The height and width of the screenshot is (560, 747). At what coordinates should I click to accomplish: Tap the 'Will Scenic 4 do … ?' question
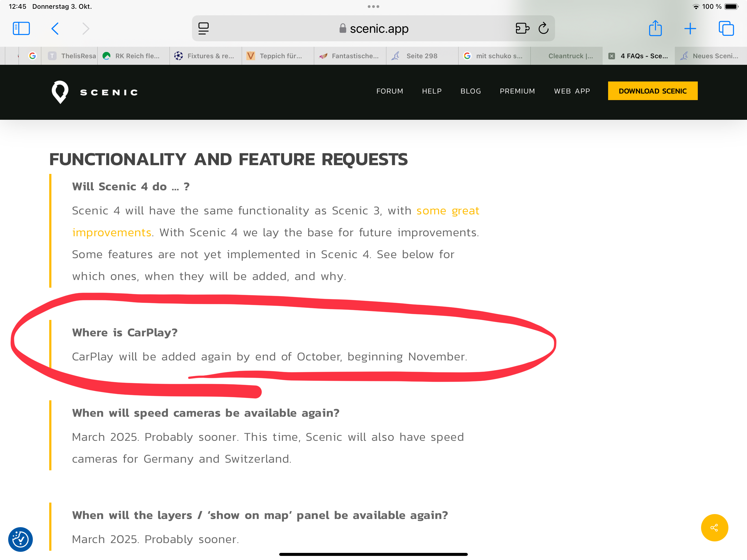(131, 186)
